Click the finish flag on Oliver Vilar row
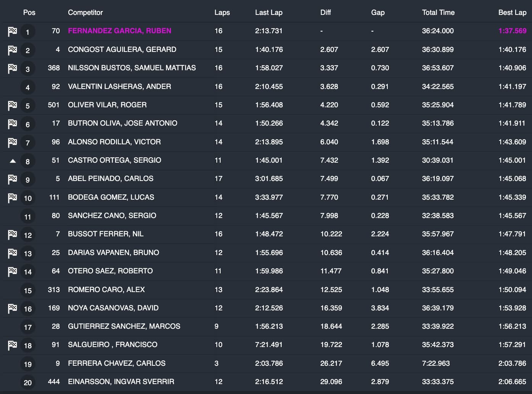 tap(12, 105)
